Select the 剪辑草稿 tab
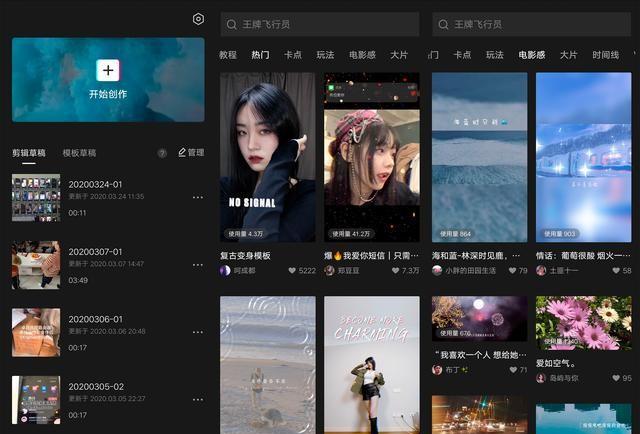The image size is (640, 434). (x=29, y=153)
